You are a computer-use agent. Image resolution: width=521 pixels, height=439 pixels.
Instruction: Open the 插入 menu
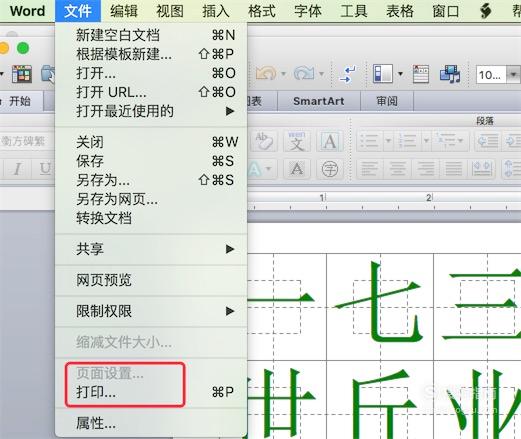(216, 11)
